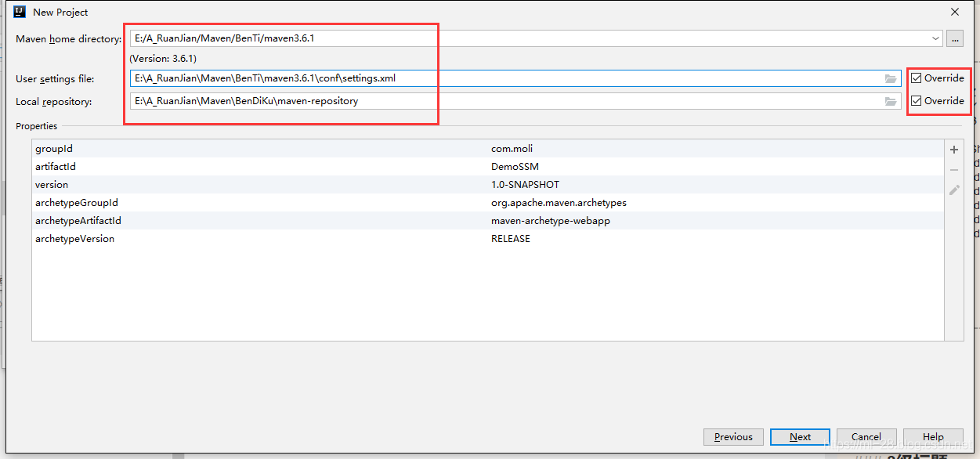This screenshot has height=459, width=980.
Task: Click the ellipsis browse button for Maven home
Action: 954,38
